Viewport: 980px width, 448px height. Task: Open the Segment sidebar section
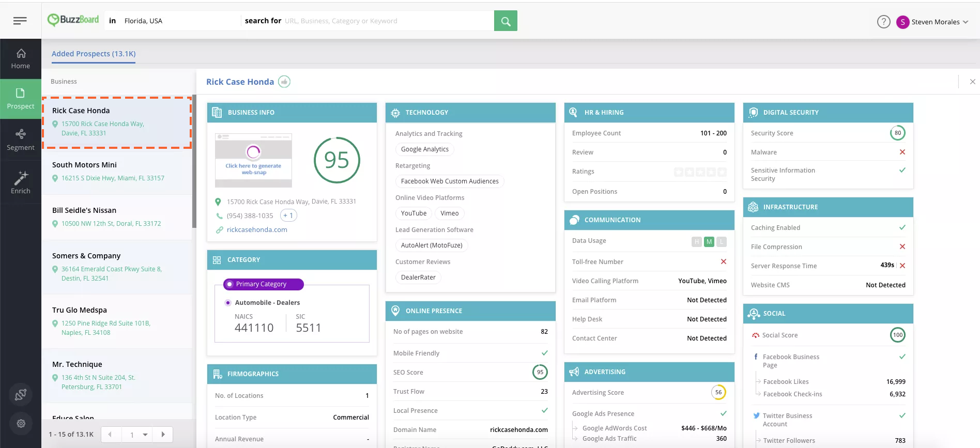point(21,140)
